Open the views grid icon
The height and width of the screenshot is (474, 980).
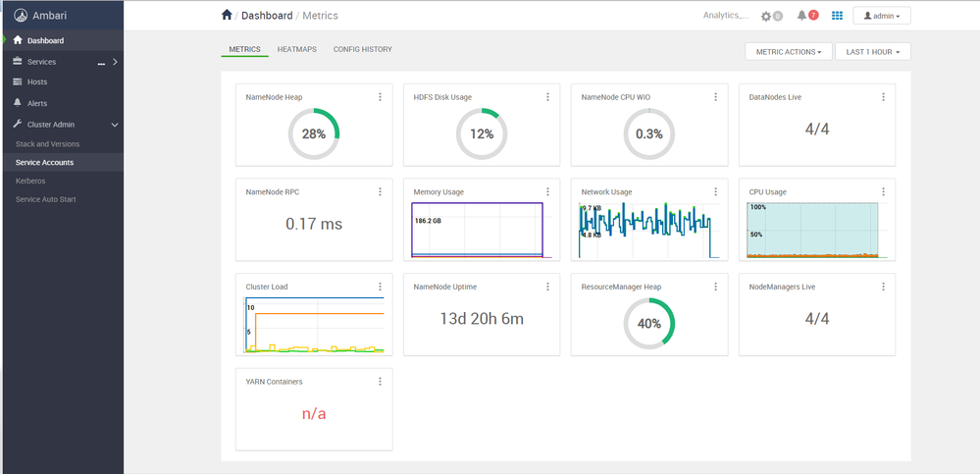click(838, 16)
